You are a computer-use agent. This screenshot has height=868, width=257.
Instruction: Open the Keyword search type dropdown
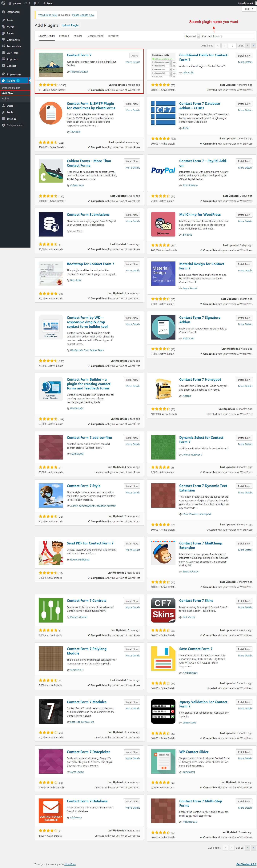click(192, 36)
